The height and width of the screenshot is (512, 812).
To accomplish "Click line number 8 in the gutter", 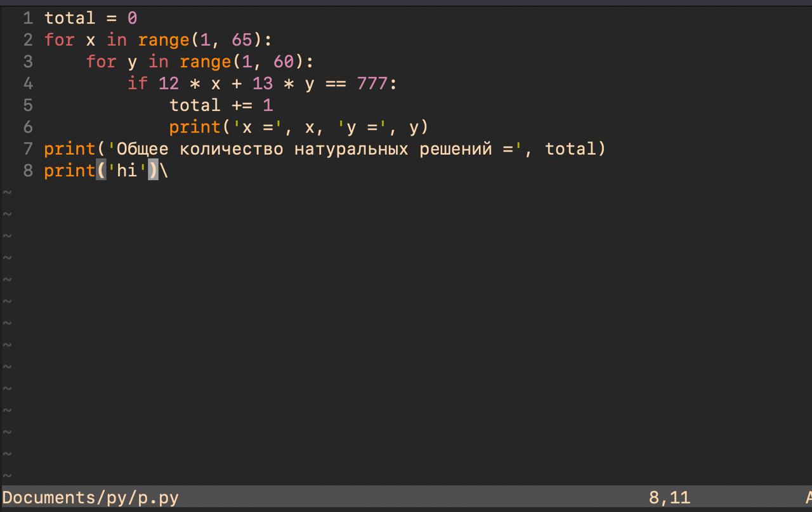I will [x=28, y=170].
